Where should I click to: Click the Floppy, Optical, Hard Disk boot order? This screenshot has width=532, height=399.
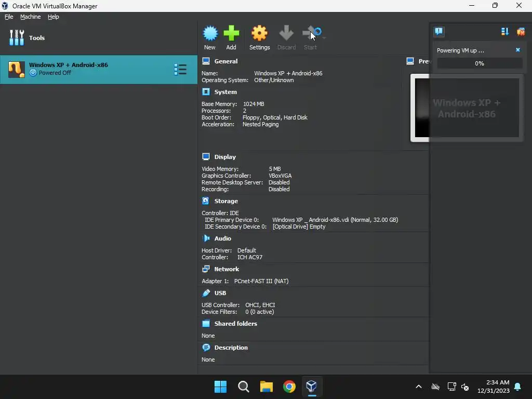[x=275, y=117]
